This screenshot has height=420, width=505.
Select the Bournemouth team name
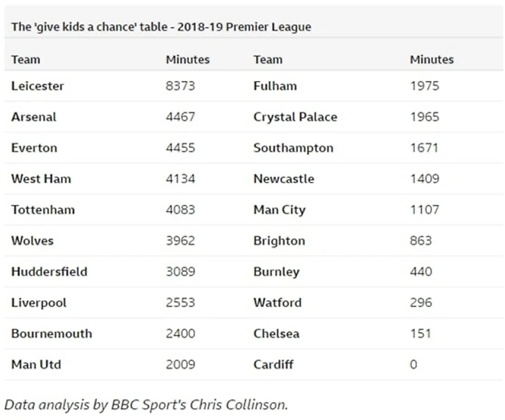coord(51,334)
